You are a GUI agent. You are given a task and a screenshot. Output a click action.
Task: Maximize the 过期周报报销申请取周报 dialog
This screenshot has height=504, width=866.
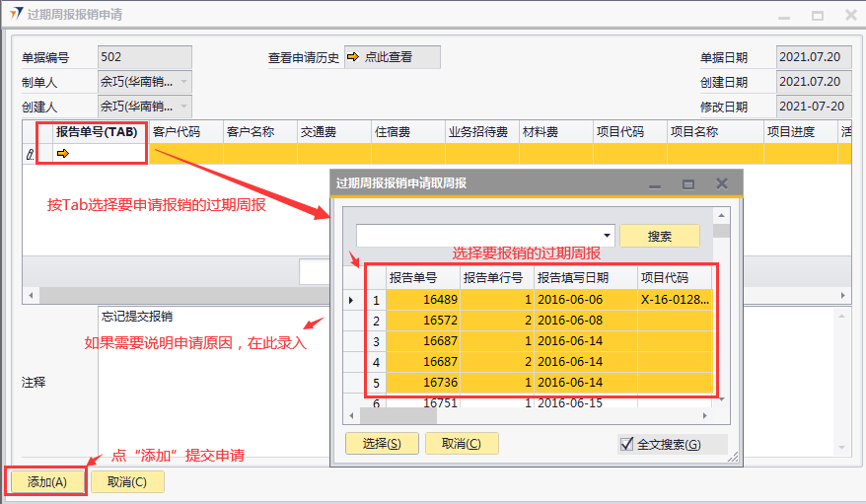688,183
